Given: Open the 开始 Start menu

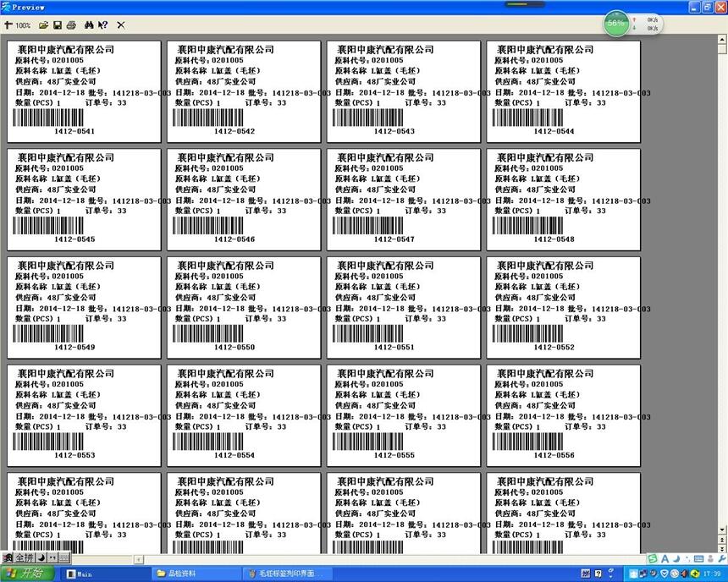Looking at the screenshot, I should coord(29,574).
